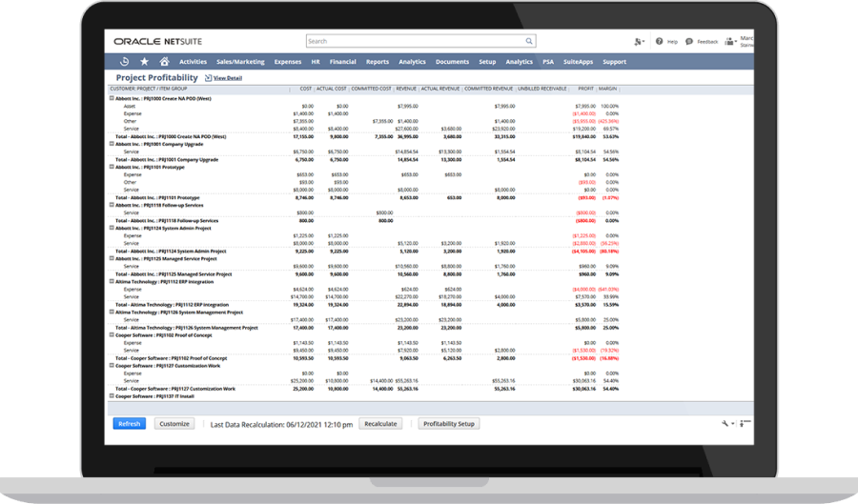The image size is (858, 504).
Task: Collapse Abbott Inc. PRJ1101 Prototype group
Action: click(x=112, y=167)
